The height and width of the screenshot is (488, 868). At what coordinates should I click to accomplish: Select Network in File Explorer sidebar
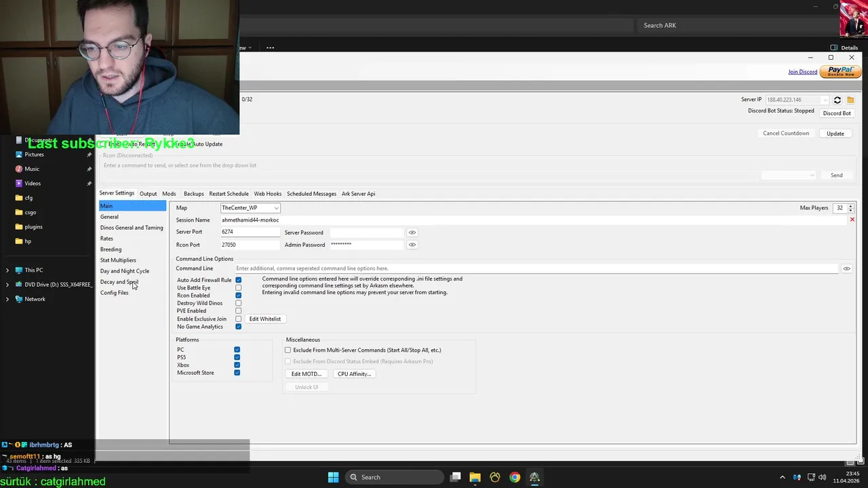35,299
